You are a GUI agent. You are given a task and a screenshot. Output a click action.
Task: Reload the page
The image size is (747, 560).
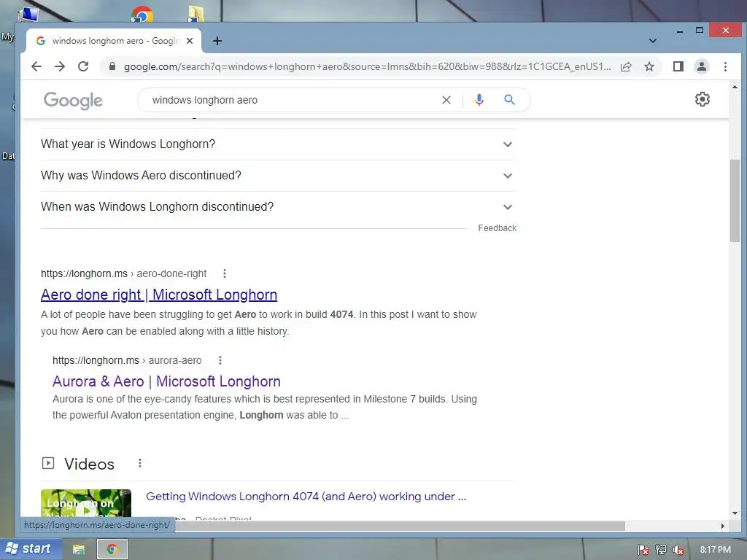[x=83, y=66]
